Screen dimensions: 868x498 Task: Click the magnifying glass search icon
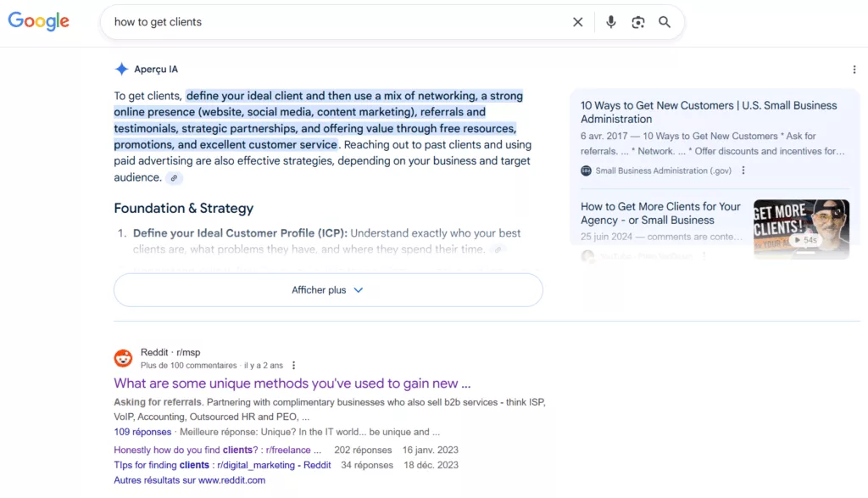click(x=665, y=21)
